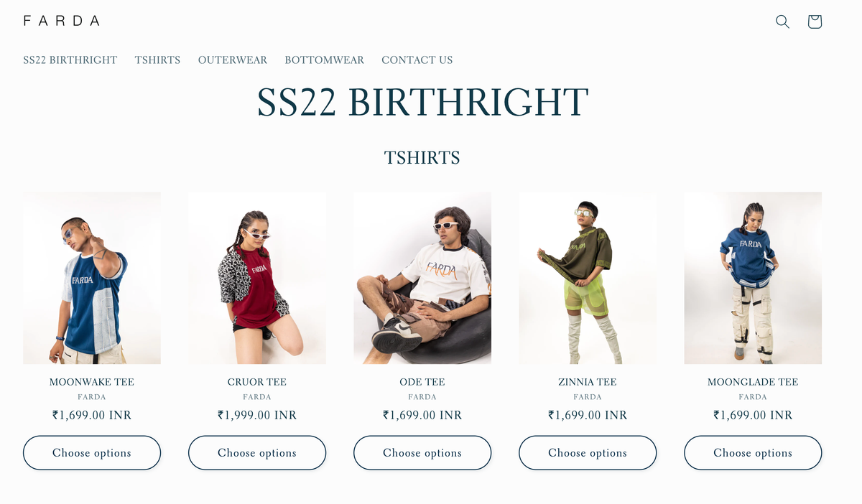Open the OUTERWEAR navigation link
Screen dimensions: 862x504
point(233,60)
